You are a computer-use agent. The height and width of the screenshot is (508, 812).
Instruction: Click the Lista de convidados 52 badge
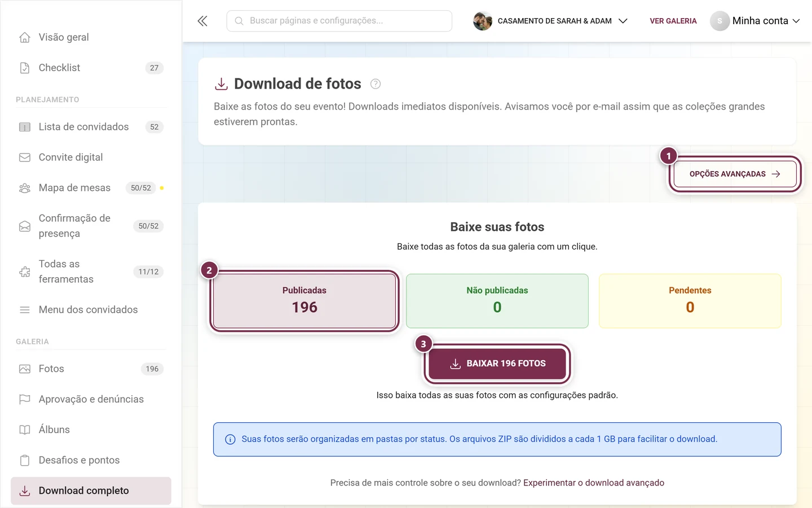(155, 127)
